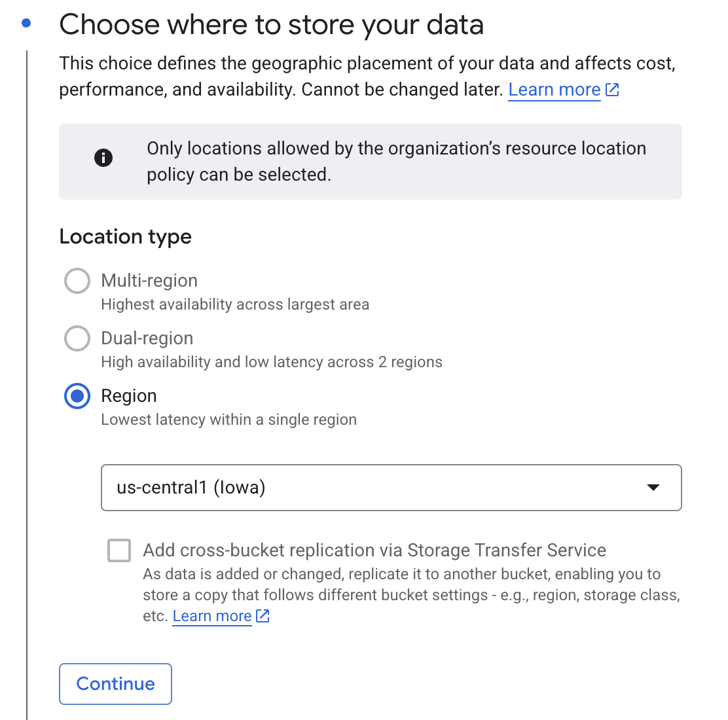Click the blue step indicator dot

[x=26, y=24]
